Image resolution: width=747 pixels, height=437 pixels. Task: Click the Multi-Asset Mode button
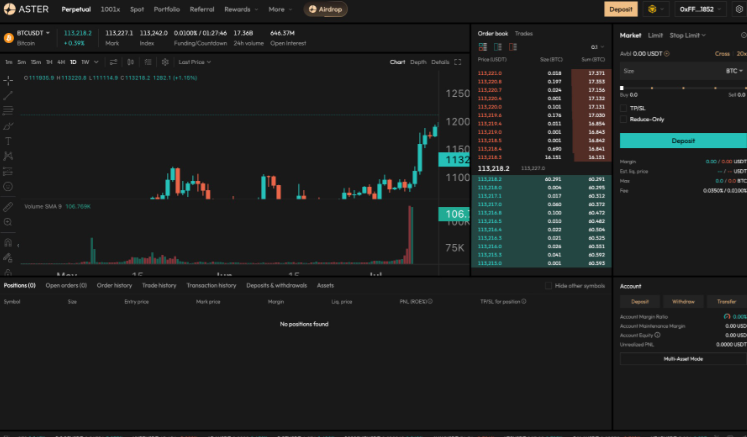[x=683, y=359]
